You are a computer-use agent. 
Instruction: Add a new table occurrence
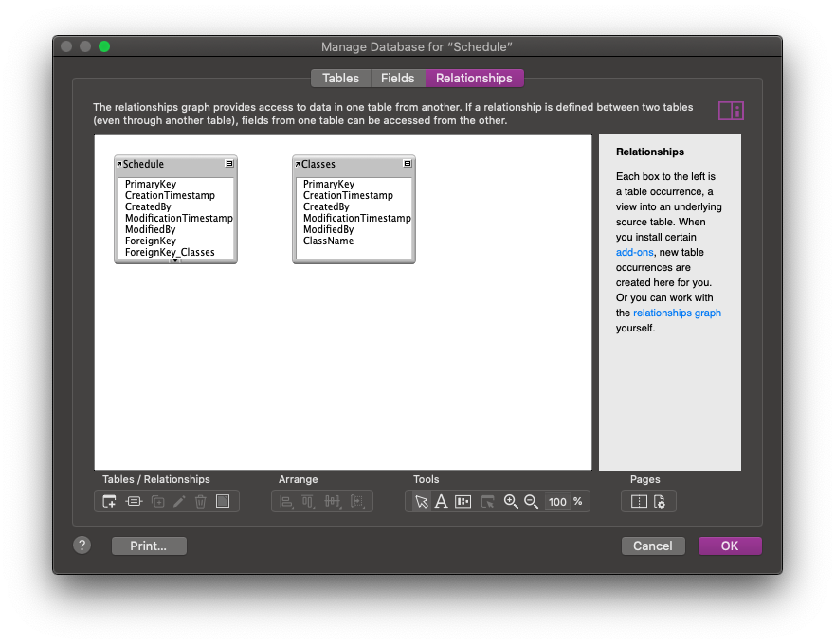tap(109, 501)
